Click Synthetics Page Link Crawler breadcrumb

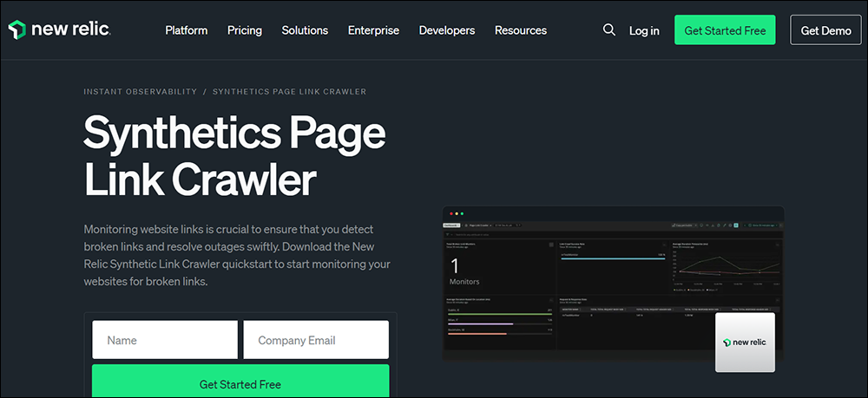[290, 91]
